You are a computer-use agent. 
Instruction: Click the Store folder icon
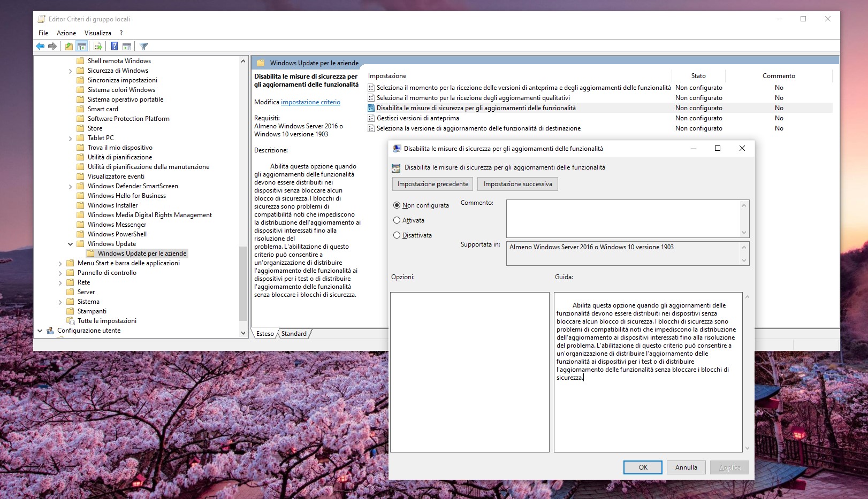pos(81,128)
